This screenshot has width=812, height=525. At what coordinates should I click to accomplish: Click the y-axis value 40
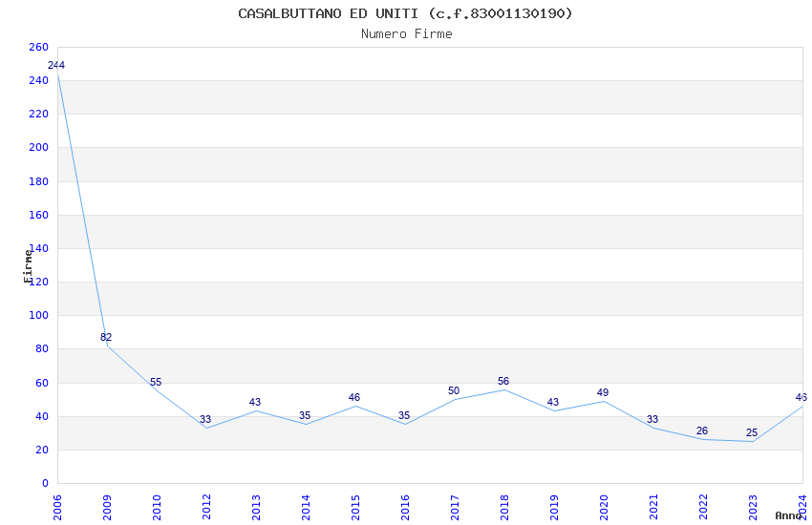coord(42,417)
